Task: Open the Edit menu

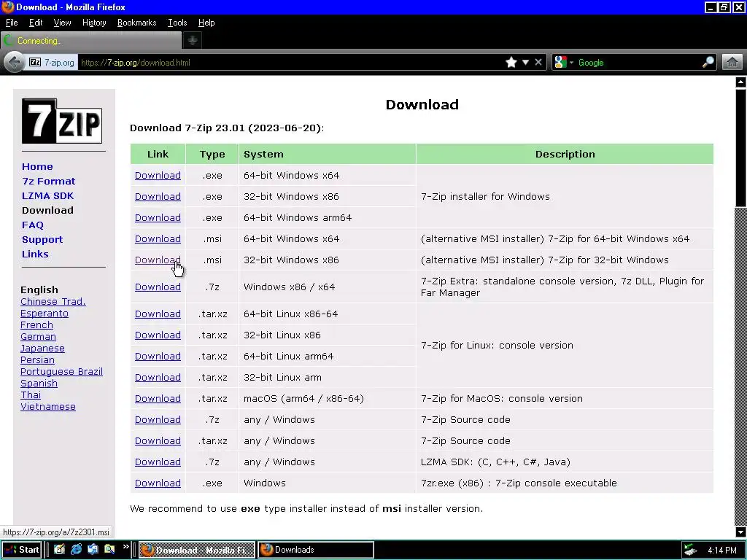Action: coord(36,23)
